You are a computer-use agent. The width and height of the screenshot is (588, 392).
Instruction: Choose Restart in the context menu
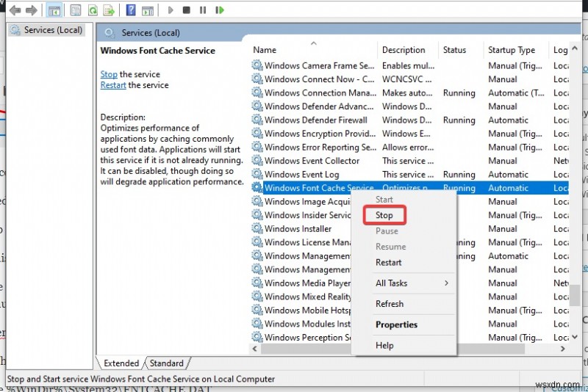389,262
